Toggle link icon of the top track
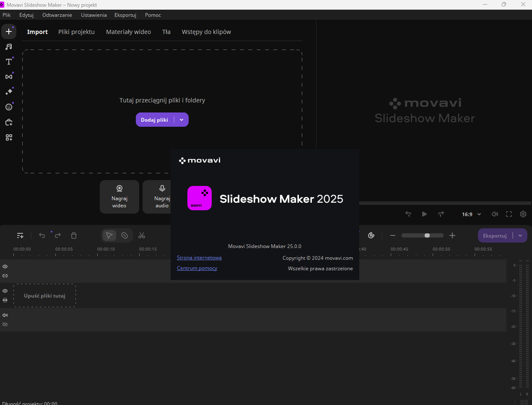This screenshot has height=405, width=532. tap(5, 276)
